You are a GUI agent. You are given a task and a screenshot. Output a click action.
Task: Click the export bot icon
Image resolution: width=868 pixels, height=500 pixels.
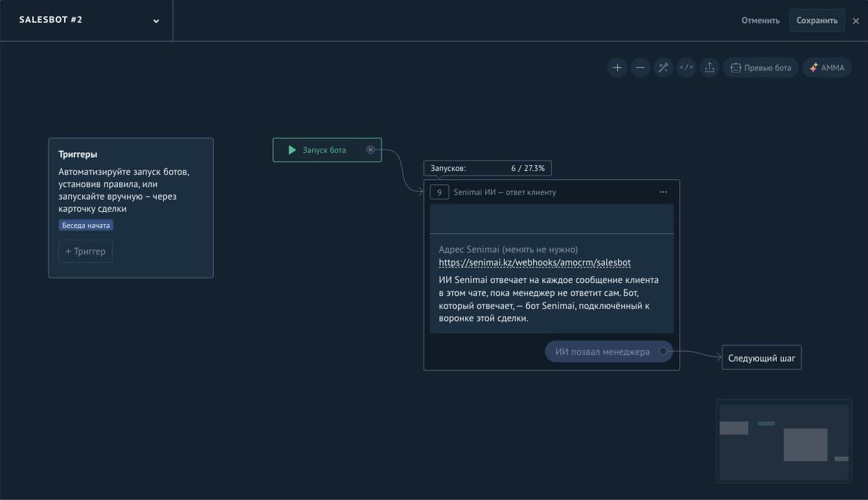coord(710,67)
